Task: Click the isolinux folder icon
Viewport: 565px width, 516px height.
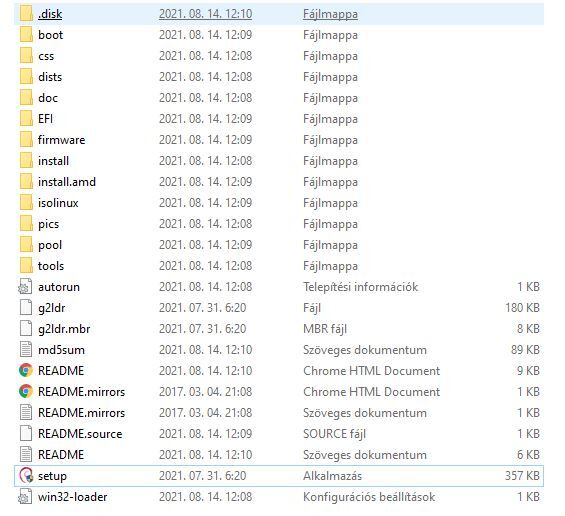Action: [26, 203]
